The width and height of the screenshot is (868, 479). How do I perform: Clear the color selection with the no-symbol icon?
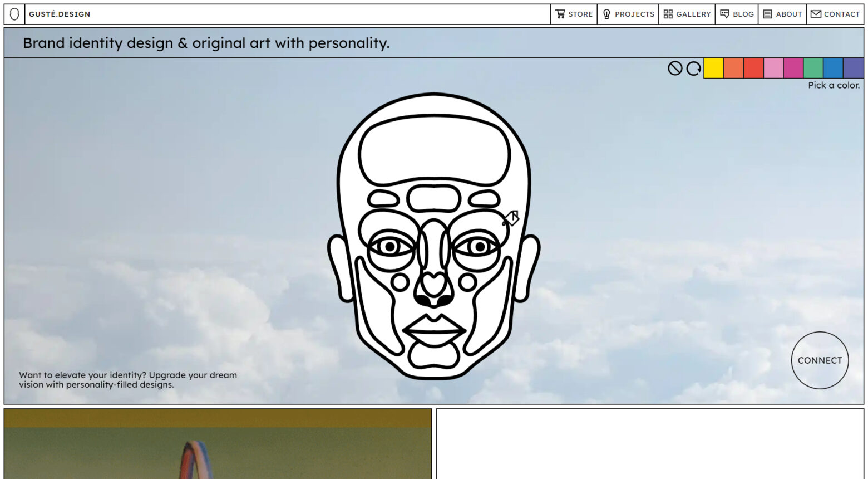(x=674, y=69)
